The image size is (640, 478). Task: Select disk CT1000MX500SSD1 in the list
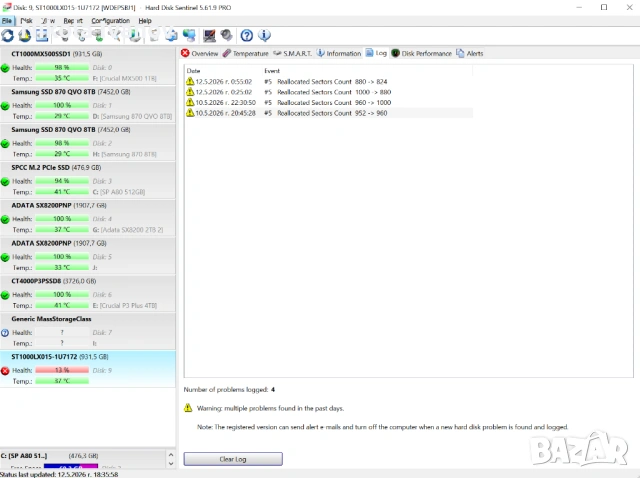pos(88,66)
